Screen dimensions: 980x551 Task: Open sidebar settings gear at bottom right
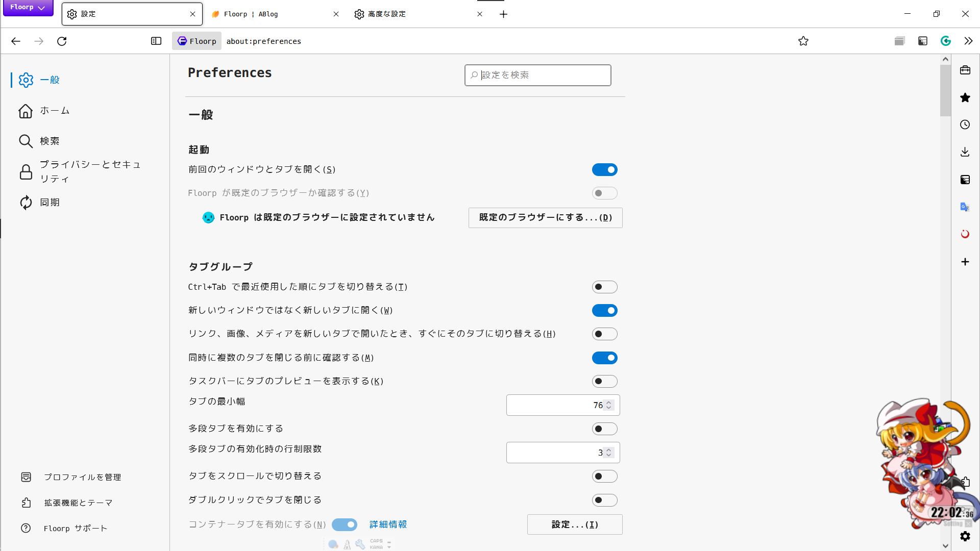[x=965, y=536]
